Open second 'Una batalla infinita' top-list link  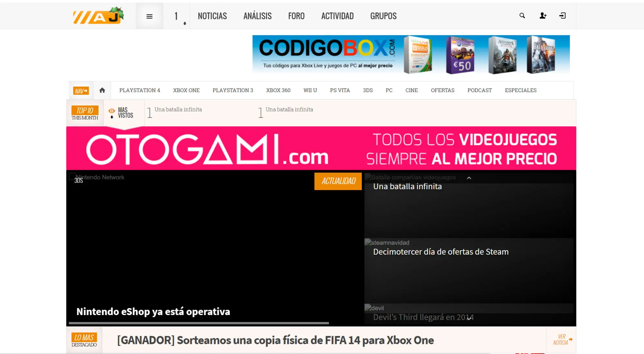click(289, 110)
